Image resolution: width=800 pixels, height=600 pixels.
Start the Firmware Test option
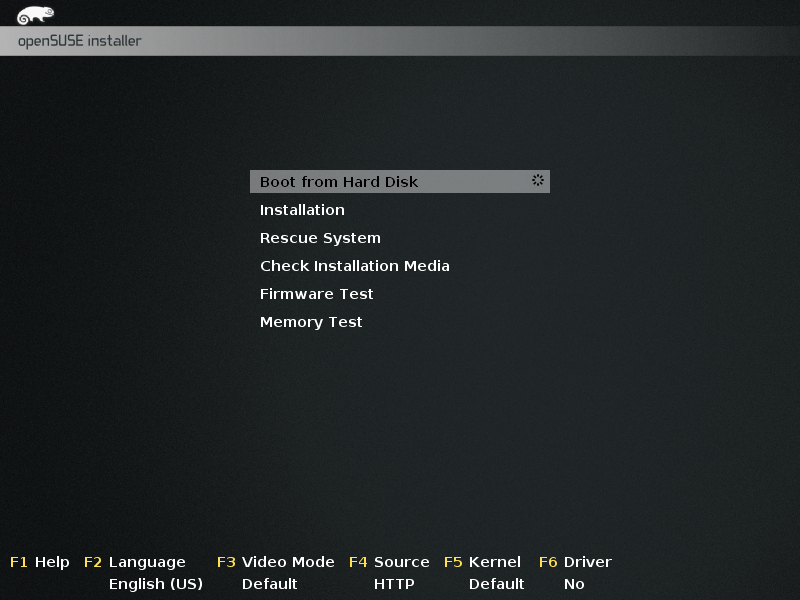(x=316, y=294)
